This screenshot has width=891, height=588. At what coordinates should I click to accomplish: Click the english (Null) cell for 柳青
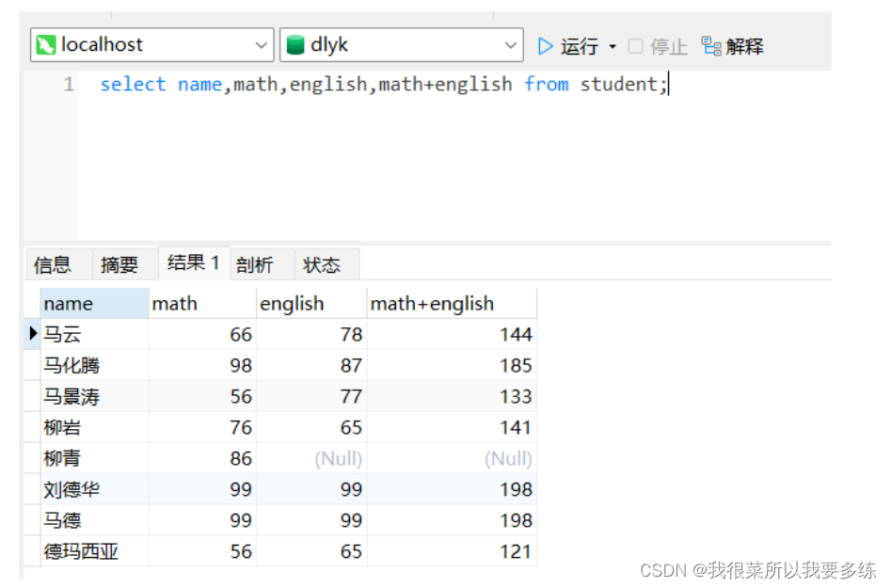click(311, 458)
